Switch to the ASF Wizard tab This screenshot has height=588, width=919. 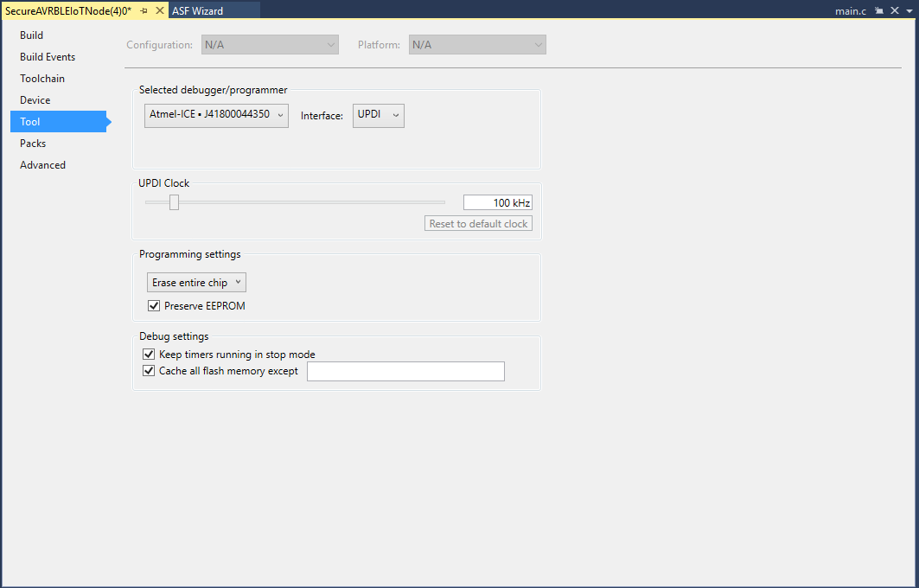(x=197, y=10)
